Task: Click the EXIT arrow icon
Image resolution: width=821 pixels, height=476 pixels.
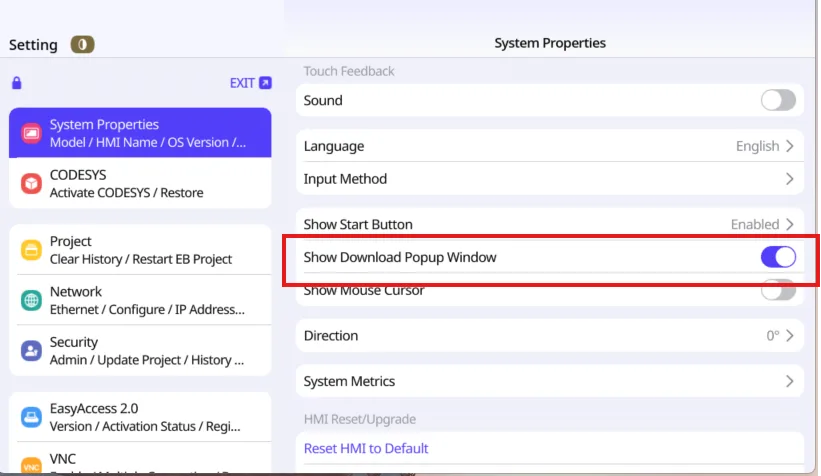Action: click(265, 83)
